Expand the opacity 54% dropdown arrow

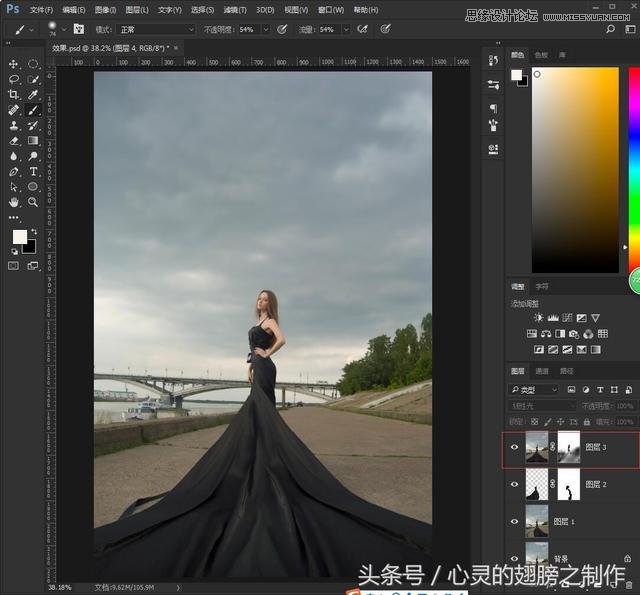click(266, 30)
